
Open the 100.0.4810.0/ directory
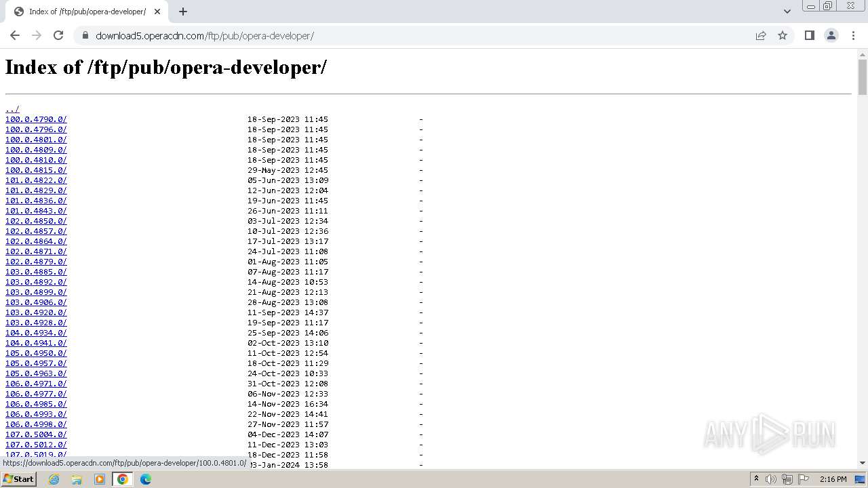pos(36,160)
